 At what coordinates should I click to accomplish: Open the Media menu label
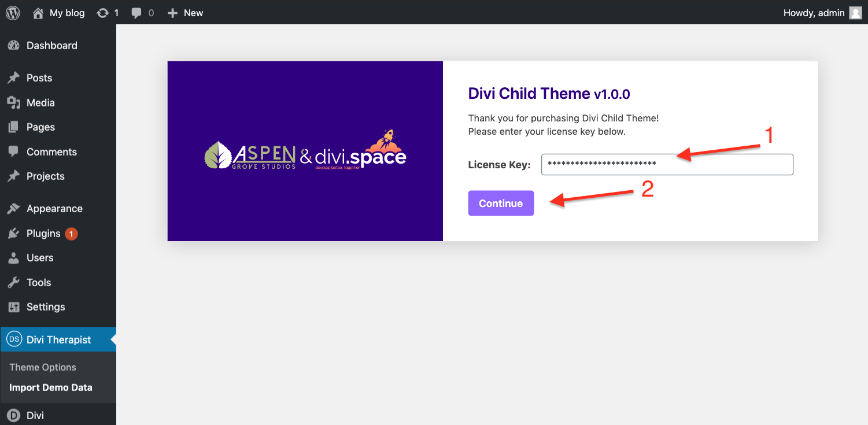click(x=40, y=103)
